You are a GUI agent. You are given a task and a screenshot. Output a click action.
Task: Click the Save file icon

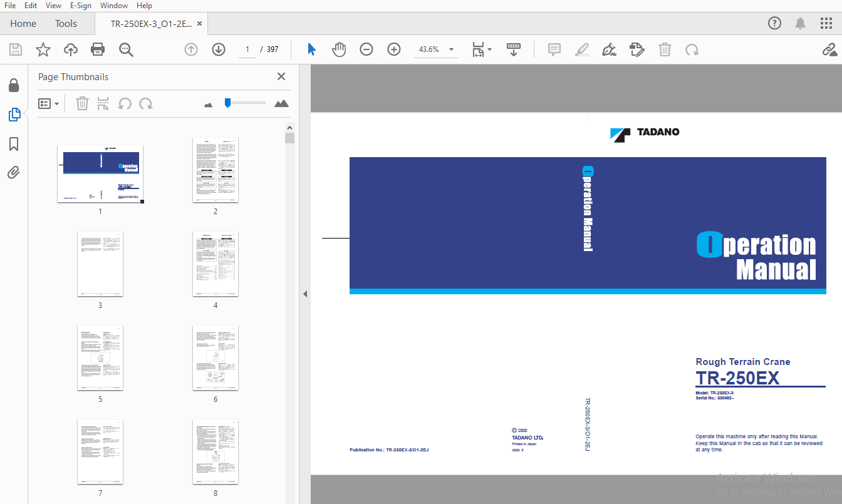[x=16, y=49]
